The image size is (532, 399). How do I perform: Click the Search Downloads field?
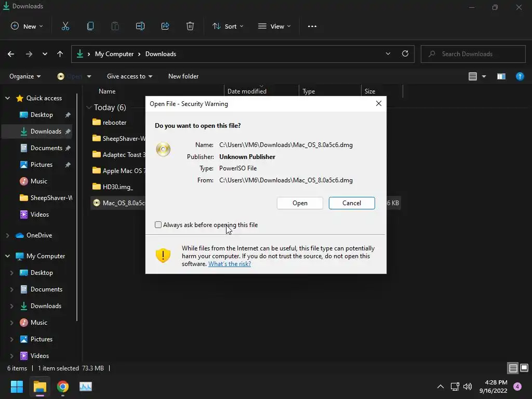pos(473,54)
